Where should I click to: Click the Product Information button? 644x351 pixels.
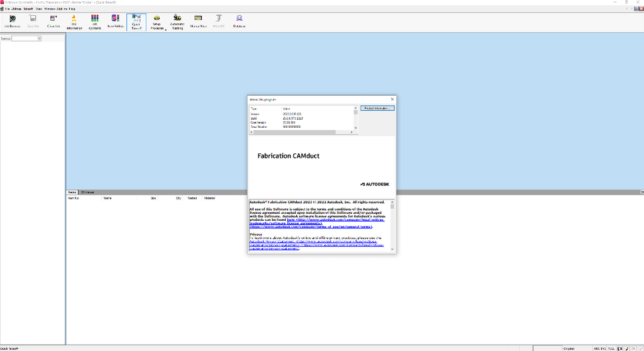377,108
